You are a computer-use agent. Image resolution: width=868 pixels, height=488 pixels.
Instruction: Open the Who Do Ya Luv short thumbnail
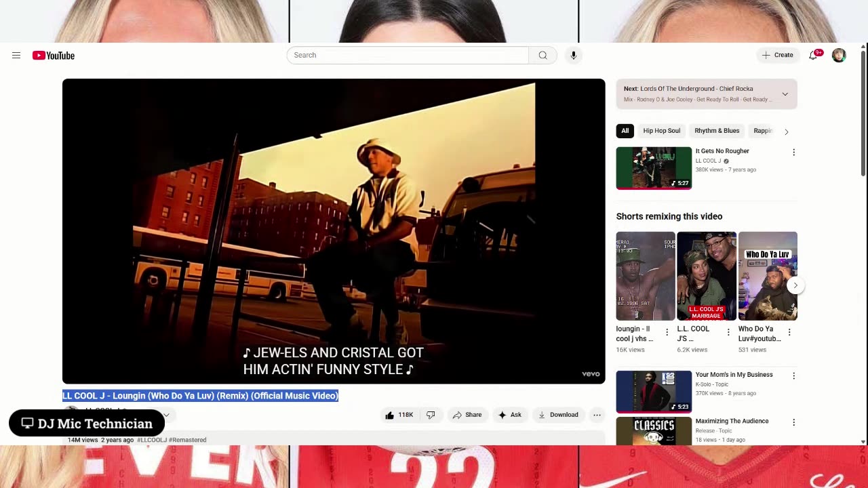tap(768, 276)
